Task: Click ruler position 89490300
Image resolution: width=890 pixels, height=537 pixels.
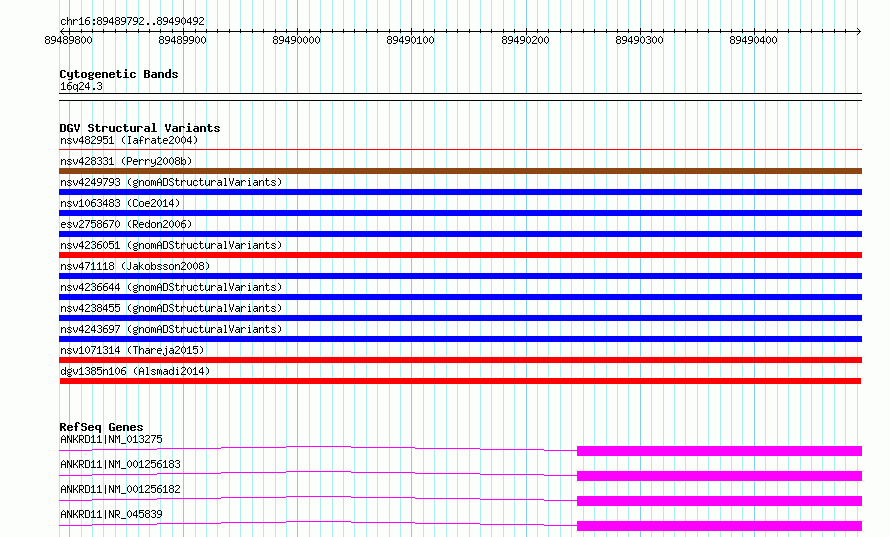Action: point(639,40)
